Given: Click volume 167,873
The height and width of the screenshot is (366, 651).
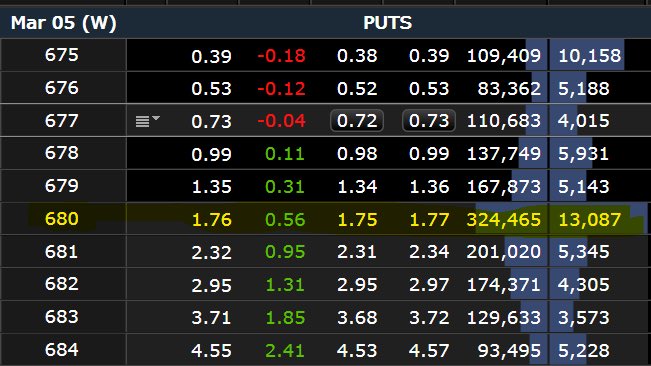Looking at the screenshot, I should (504, 187).
